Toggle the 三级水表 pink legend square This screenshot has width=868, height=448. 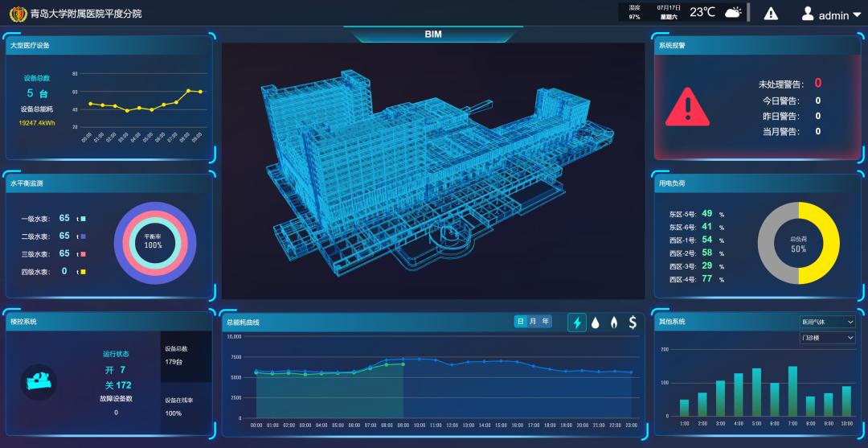click(x=83, y=254)
